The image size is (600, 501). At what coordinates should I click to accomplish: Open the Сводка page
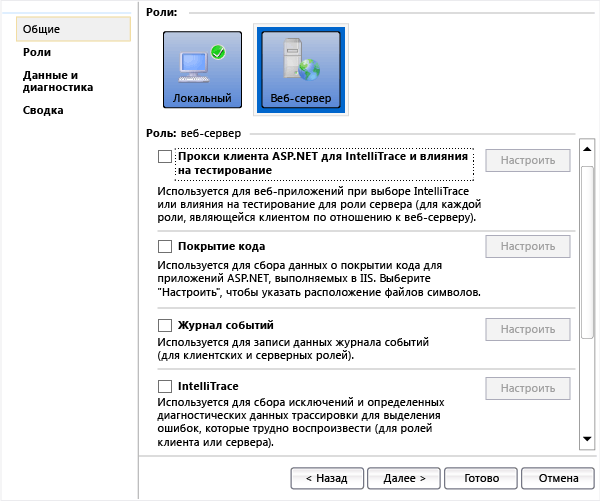[x=43, y=110]
